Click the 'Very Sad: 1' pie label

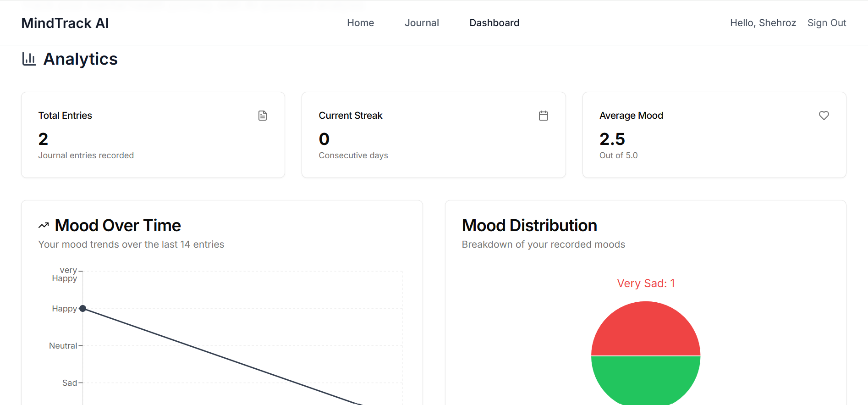pos(646,283)
